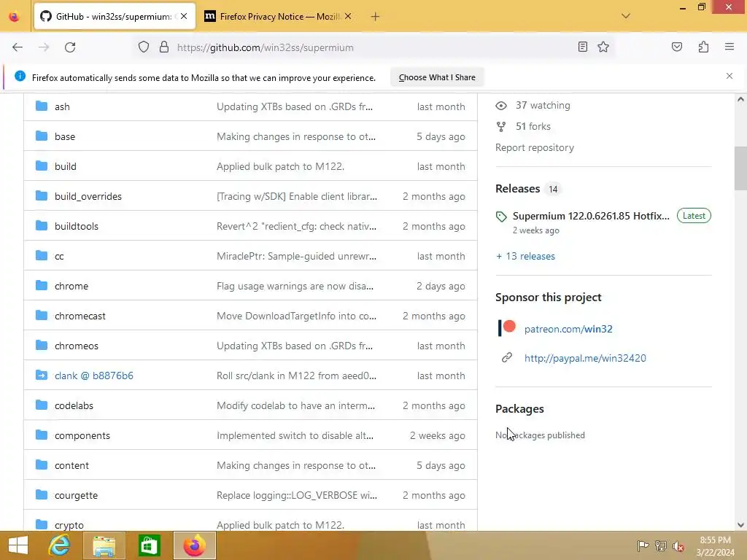Open the courgette folder
Screen dimensions: 747x560
coord(76,495)
